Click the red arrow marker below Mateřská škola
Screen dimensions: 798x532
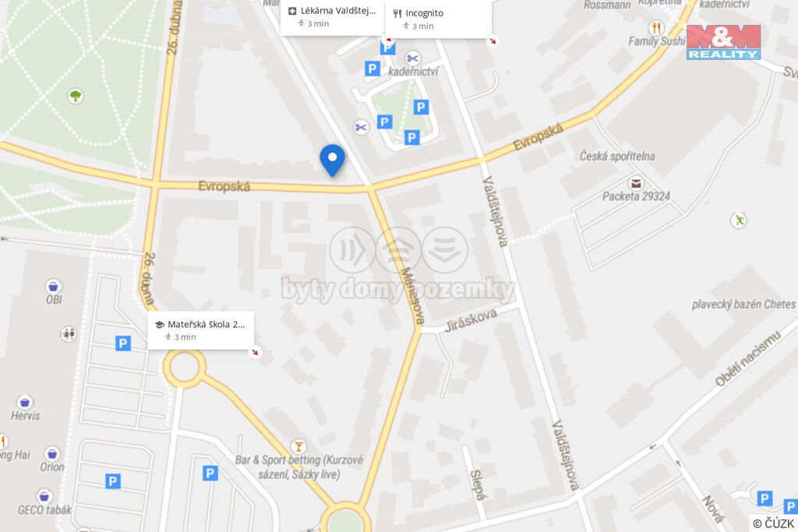tap(255, 352)
